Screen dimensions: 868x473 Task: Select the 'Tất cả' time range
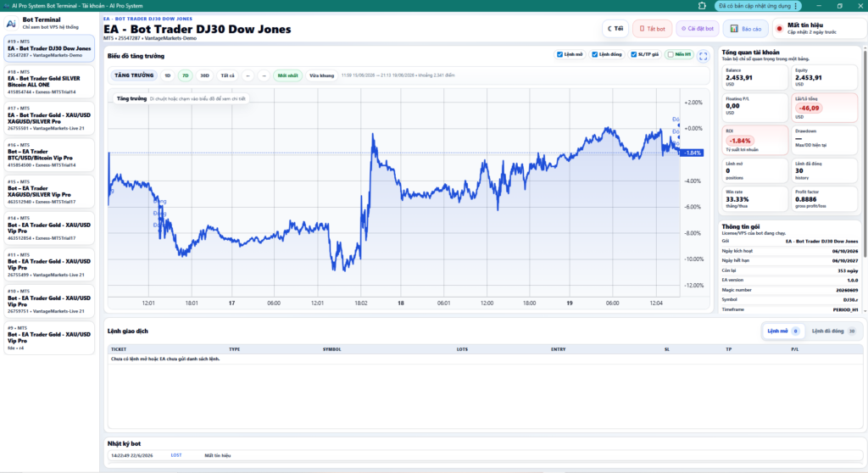227,75
